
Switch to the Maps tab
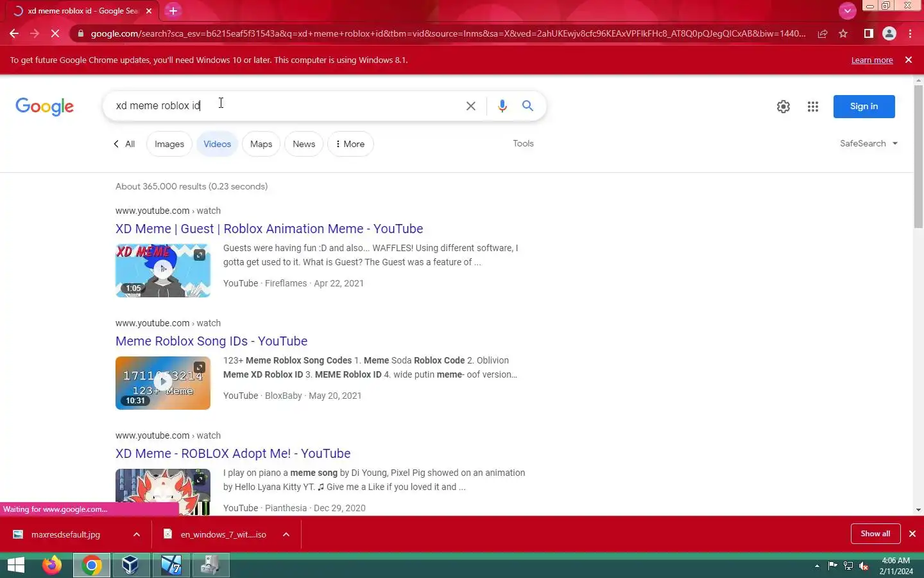(x=261, y=144)
